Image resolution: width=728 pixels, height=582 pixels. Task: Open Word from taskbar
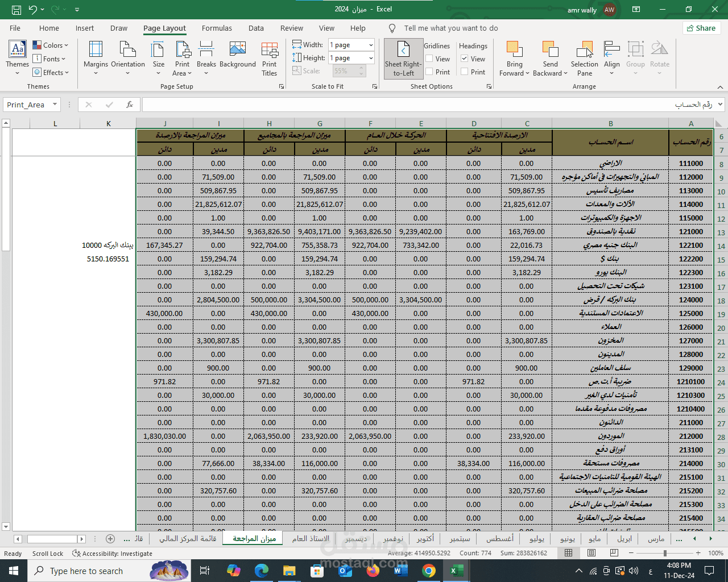coord(401,571)
